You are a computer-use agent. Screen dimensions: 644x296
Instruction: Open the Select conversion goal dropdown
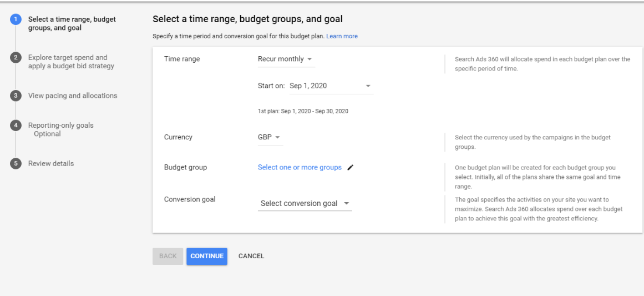tap(305, 204)
